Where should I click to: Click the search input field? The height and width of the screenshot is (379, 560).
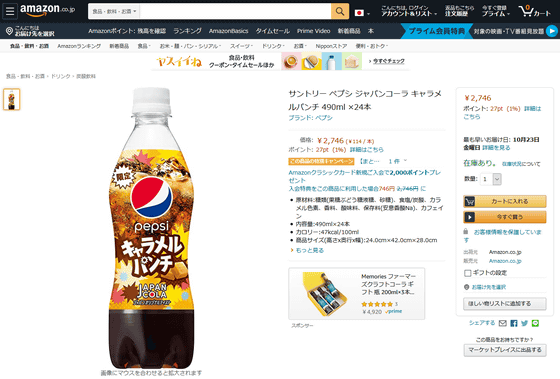(x=235, y=11)
